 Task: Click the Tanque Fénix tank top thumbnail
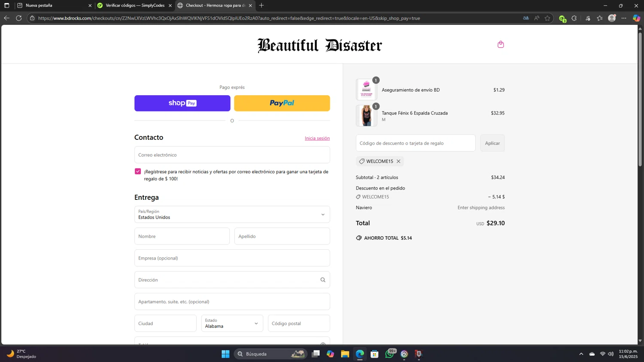point(366,116)
